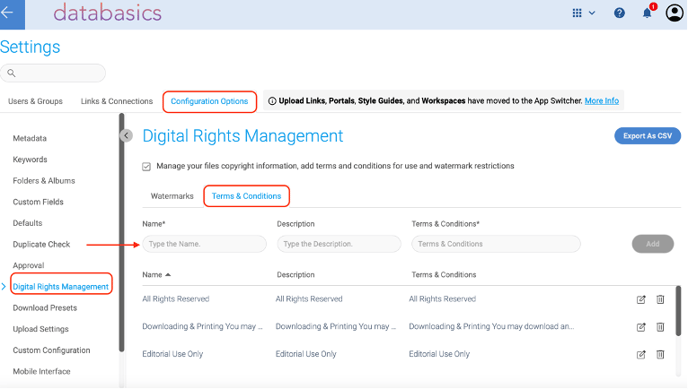
Task: Edit the All Rights Reserved entry
Action: tap(641, 300)
